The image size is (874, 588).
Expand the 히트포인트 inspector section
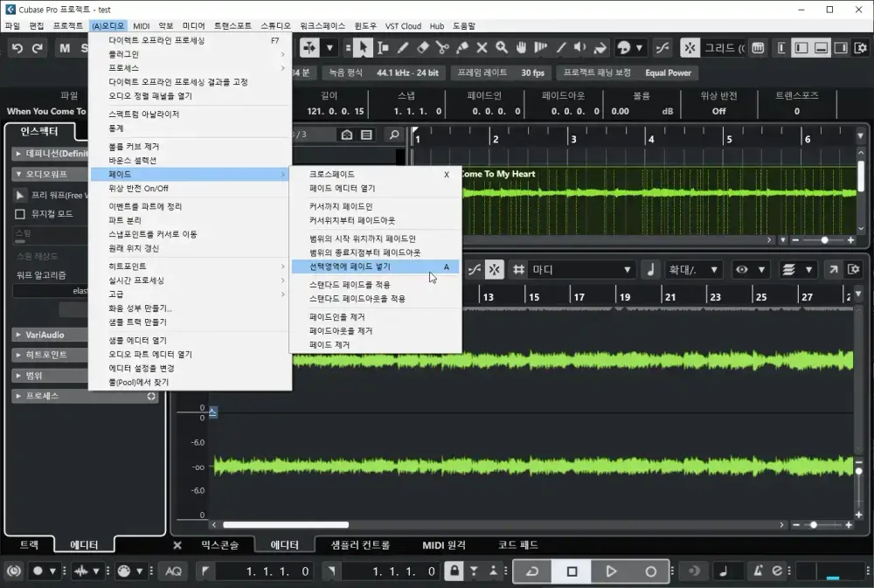[x=50, y=355]
